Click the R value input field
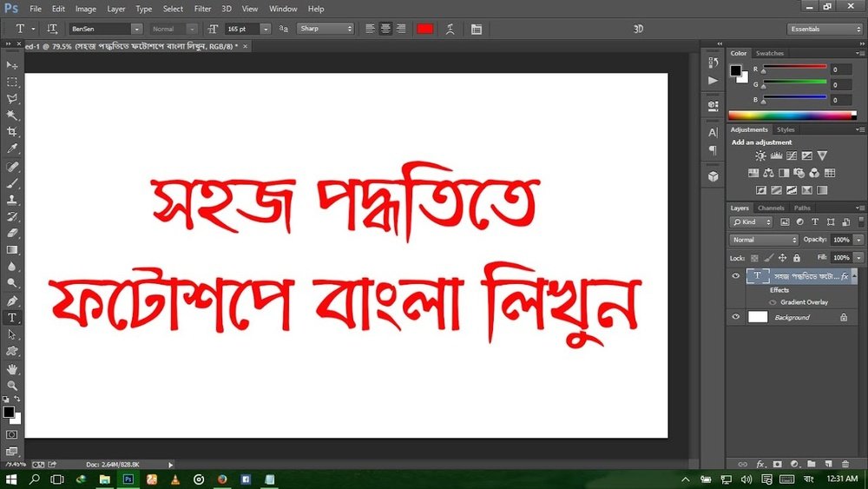The width and height of the screenshot is (868, 489). pos(840,69)
